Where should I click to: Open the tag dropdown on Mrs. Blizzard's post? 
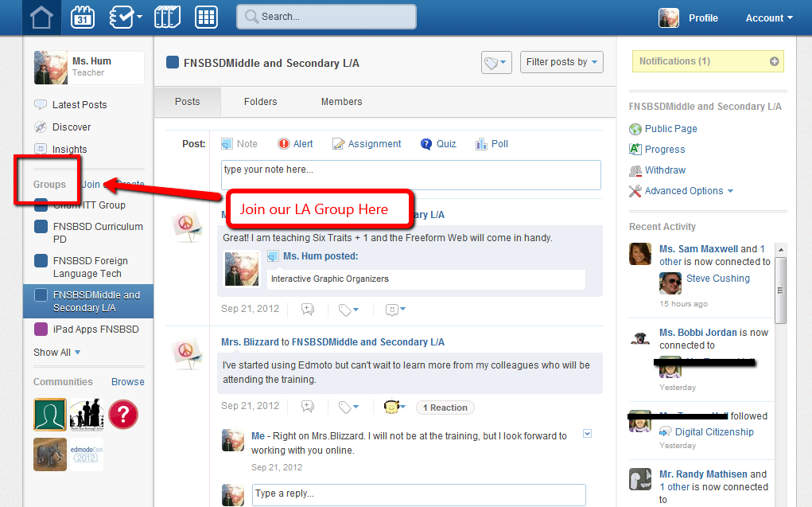click(348, 407)
